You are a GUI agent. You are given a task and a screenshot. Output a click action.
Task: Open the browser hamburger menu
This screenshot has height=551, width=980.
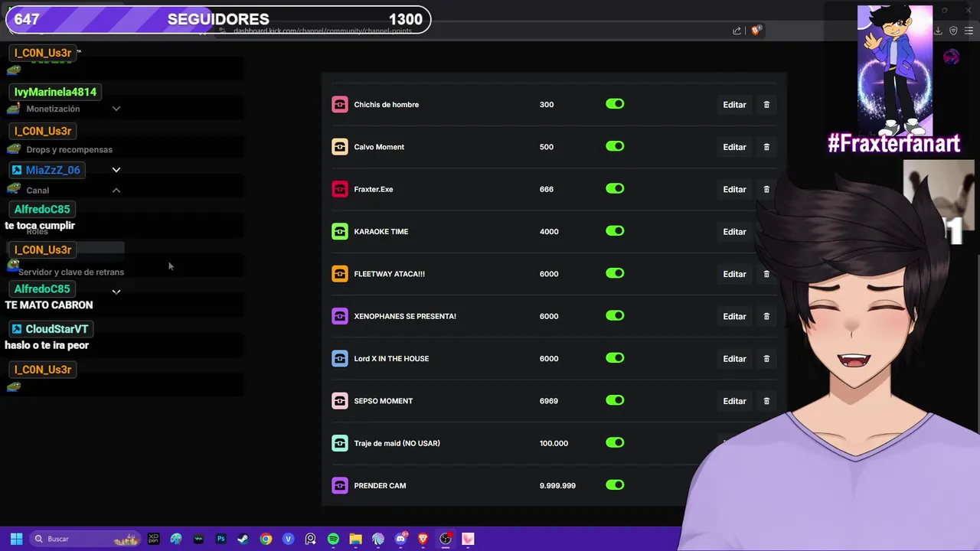click(x=969, y=31)
